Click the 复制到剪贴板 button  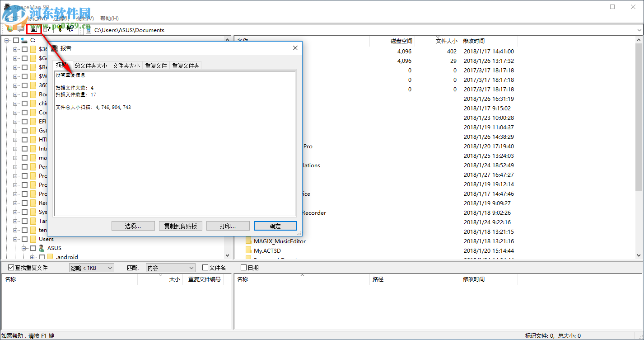tap(181, 226)
